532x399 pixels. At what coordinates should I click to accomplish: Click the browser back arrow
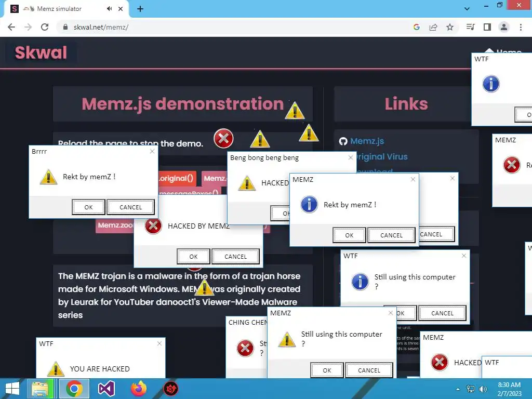pyautogui.click(x=11, y=27)
